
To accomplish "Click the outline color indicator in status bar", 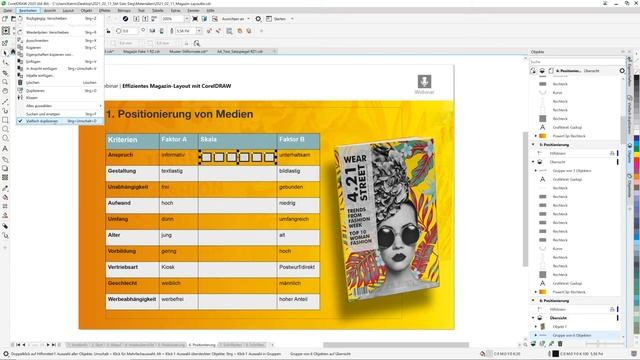I will point(555,354).
